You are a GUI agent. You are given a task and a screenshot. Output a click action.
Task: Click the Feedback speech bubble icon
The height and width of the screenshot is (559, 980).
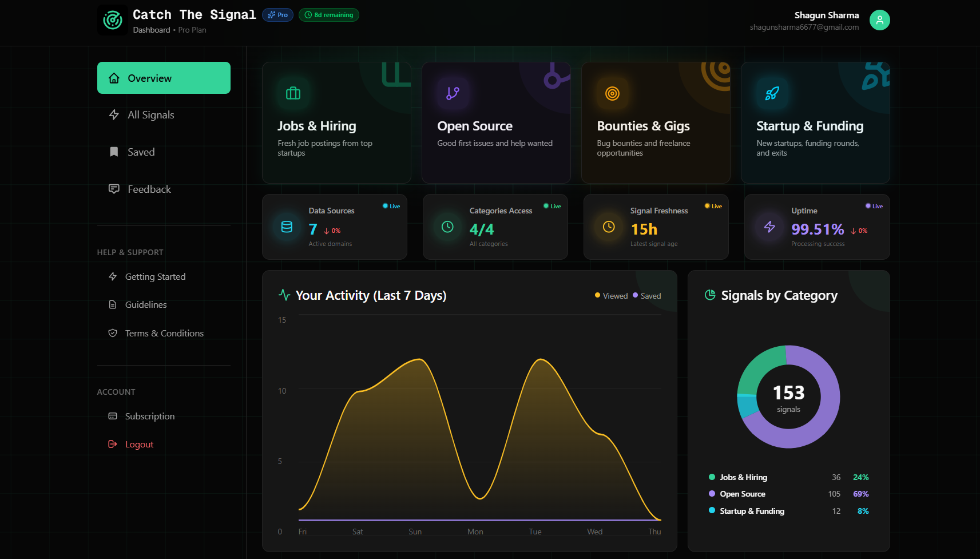point(113,189)
